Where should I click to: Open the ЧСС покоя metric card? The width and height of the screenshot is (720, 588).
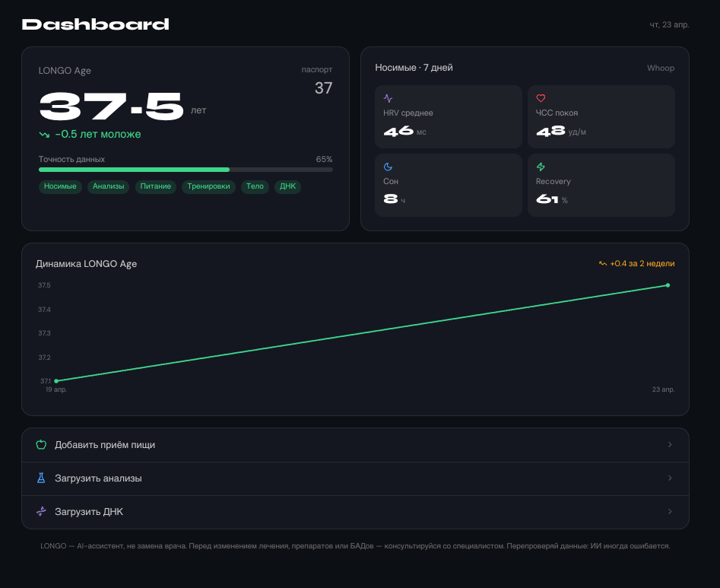click(601, 116)
